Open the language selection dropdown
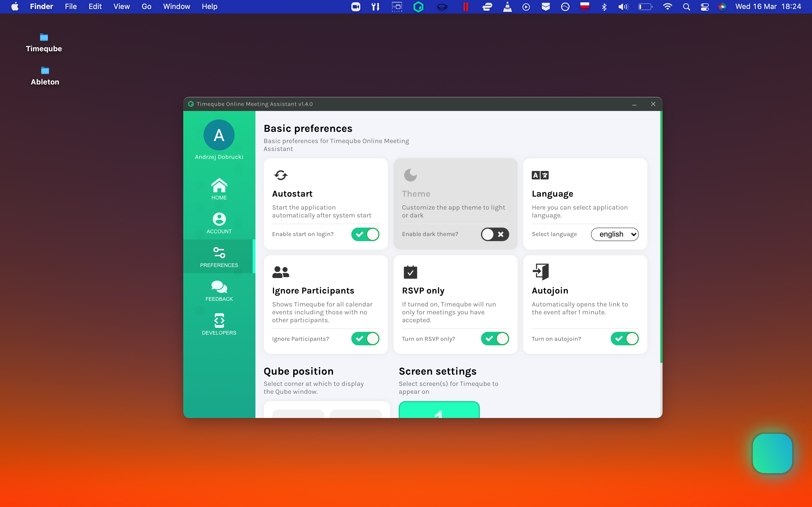 [614, 234]
